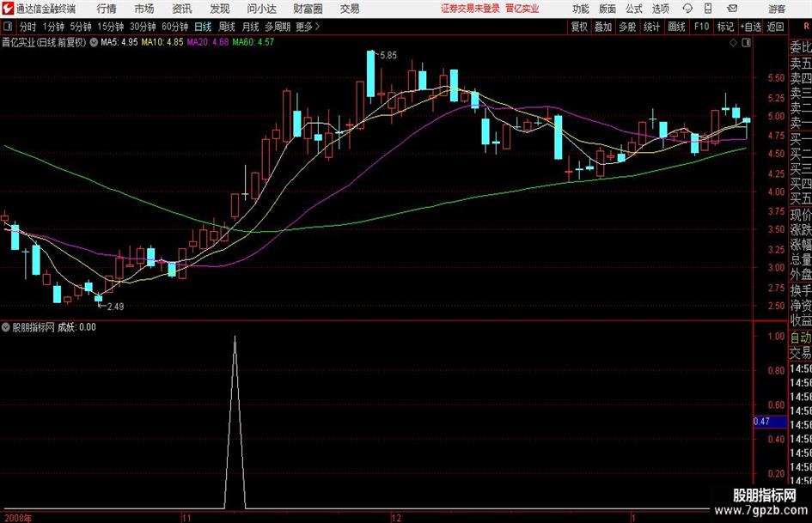Open the 问小达 menu
812x523 pixels.
point(261,9)
